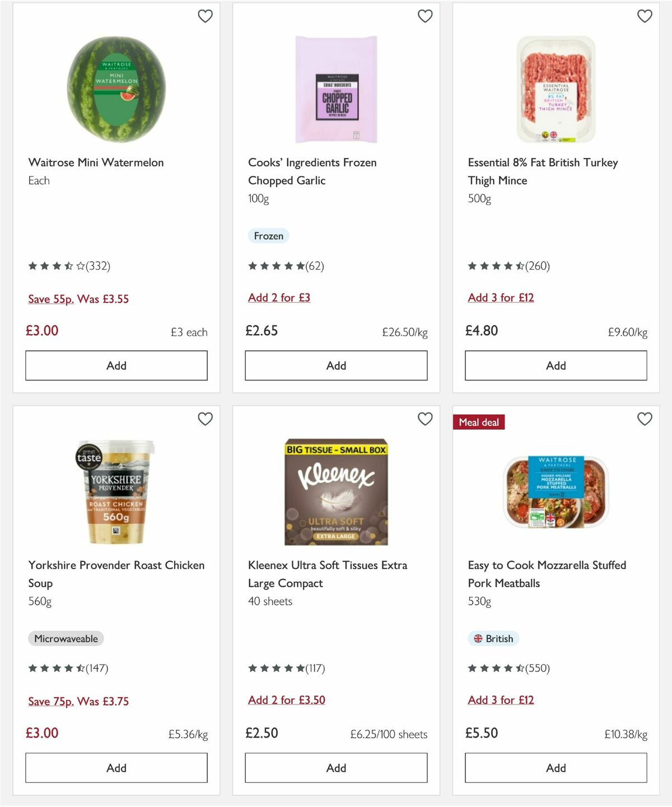This screenshot has height=807, width=672.
Task: Toggle the British badge on the pork meatballs
Action: pyautogui.click(x=493, y=638)
